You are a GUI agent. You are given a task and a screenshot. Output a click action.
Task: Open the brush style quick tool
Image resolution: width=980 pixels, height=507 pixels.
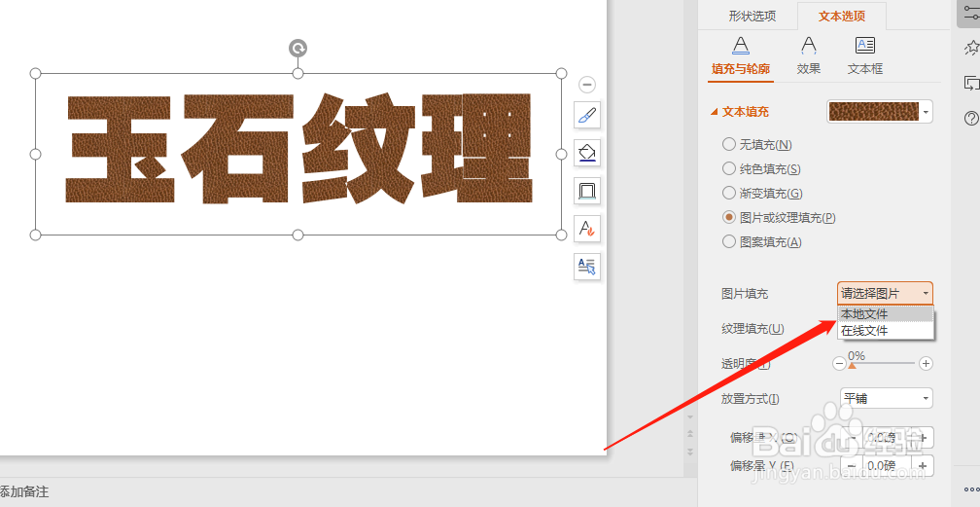[x=587, y=115]
